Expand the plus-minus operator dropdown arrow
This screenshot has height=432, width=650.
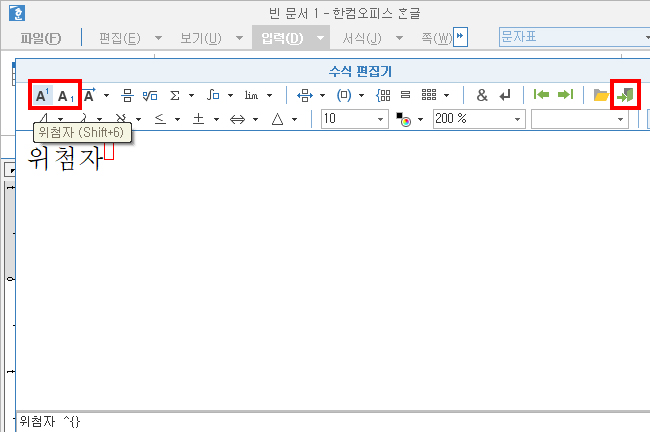[216, 120]
